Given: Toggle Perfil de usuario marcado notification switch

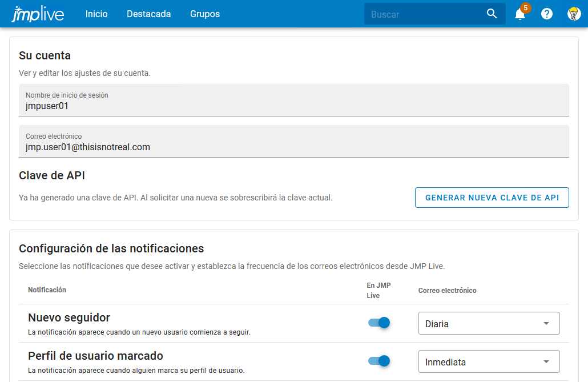Looking at the screenshot, I should (378, 361).
